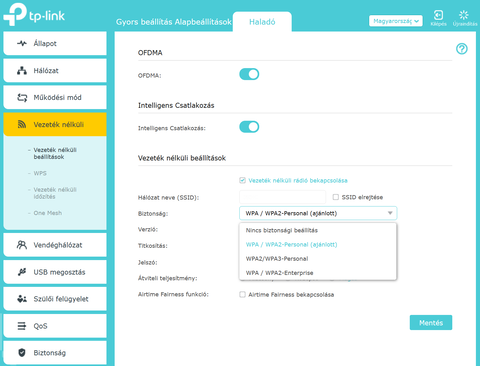This screenshot has height=366, width=480.
Task: Click the QoS bars icon
Action: [x=22, y=326]
